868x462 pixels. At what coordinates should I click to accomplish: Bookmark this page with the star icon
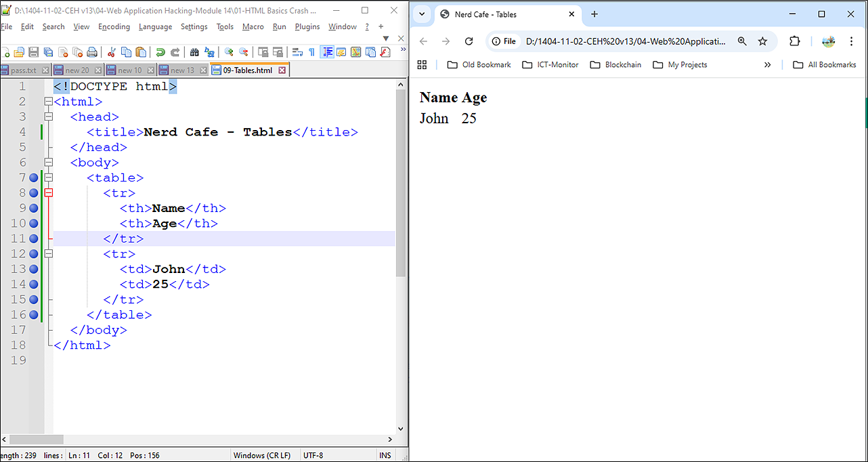762,41
